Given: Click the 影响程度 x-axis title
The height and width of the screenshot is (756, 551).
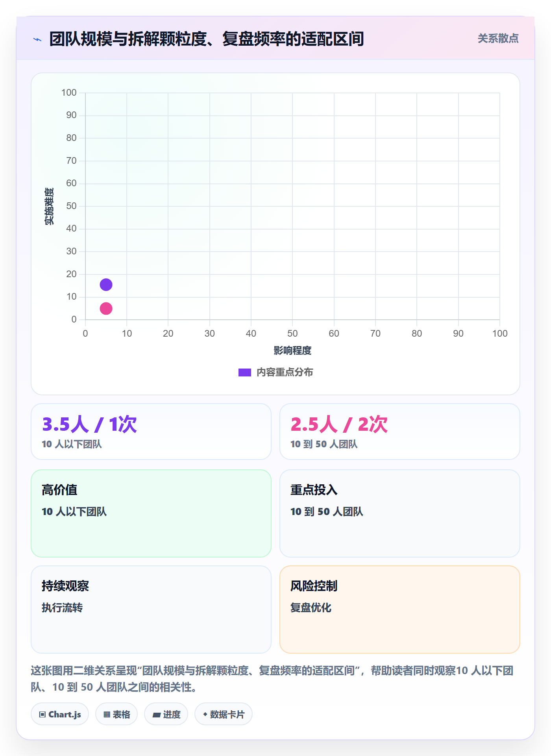Looking at the screenshot, I should pyautogui.click(x=292, y=350).
